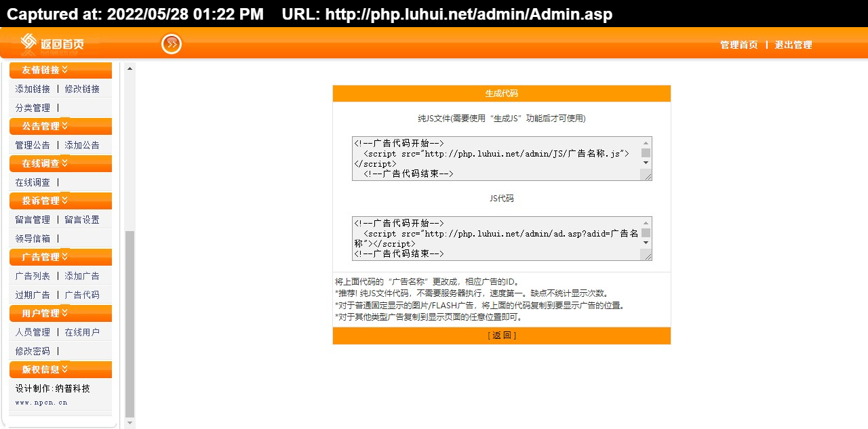Click 退出管理 to log out
868x429 pixels.
(x=793, y=45)
